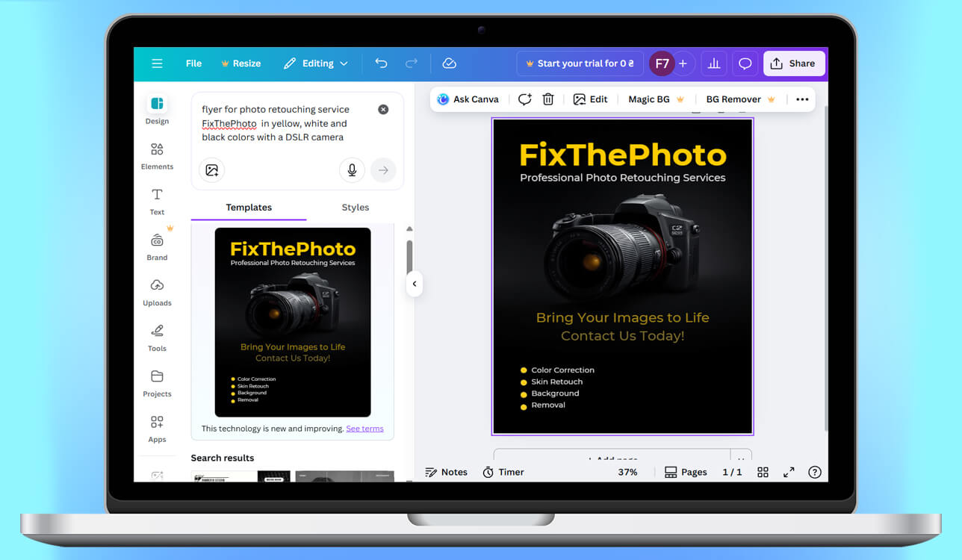Screen dimensions: 962x560
Task: Select 'Contact Us Today!' text on canvas
Action: (623, 336)
